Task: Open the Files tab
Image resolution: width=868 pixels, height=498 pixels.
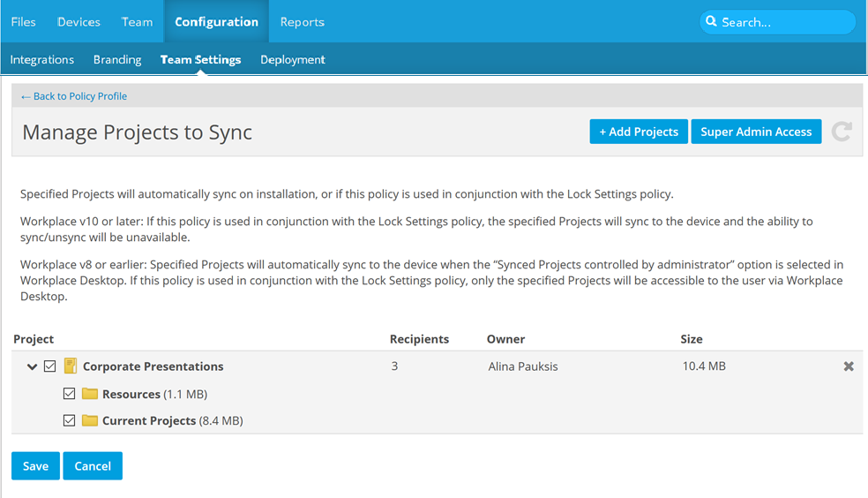Action: click(24, 22)
